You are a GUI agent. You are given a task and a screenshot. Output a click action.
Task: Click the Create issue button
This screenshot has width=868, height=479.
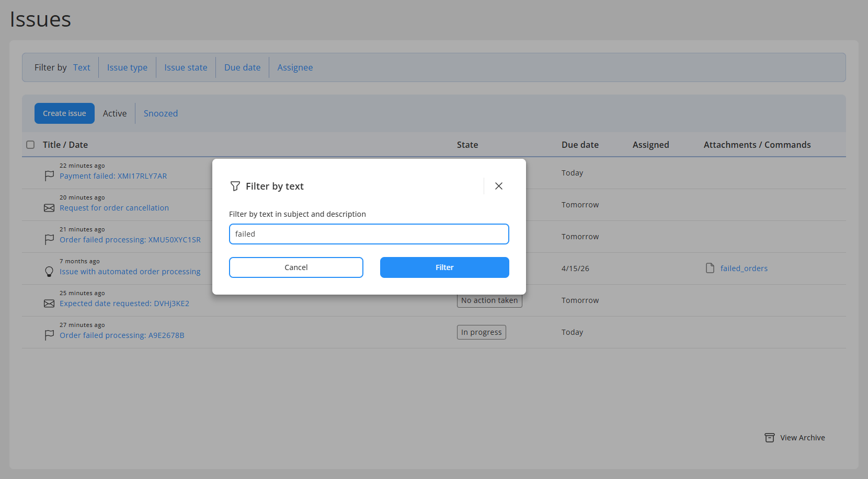click(64, 113)
